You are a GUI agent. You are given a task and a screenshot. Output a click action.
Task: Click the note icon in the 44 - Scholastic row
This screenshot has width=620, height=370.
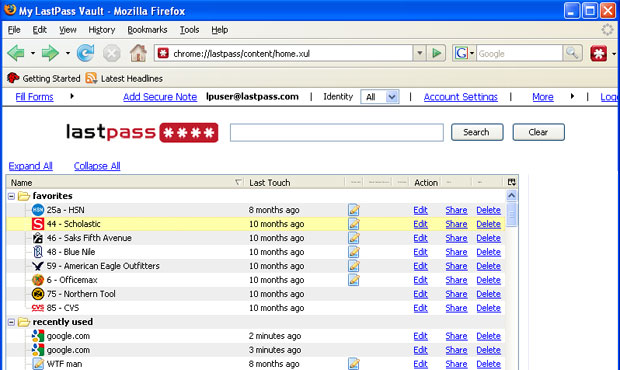coord(354,224)
